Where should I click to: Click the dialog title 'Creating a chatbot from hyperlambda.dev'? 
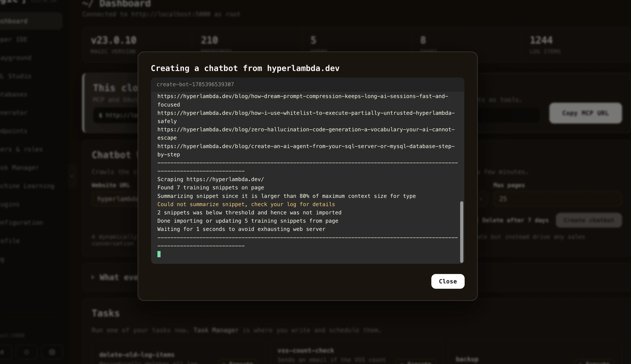click(245, 68)
